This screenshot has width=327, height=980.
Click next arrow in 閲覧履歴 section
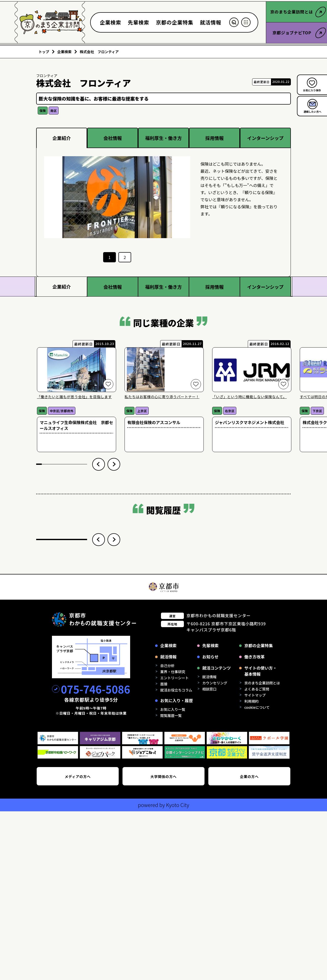tap(114, 539)
